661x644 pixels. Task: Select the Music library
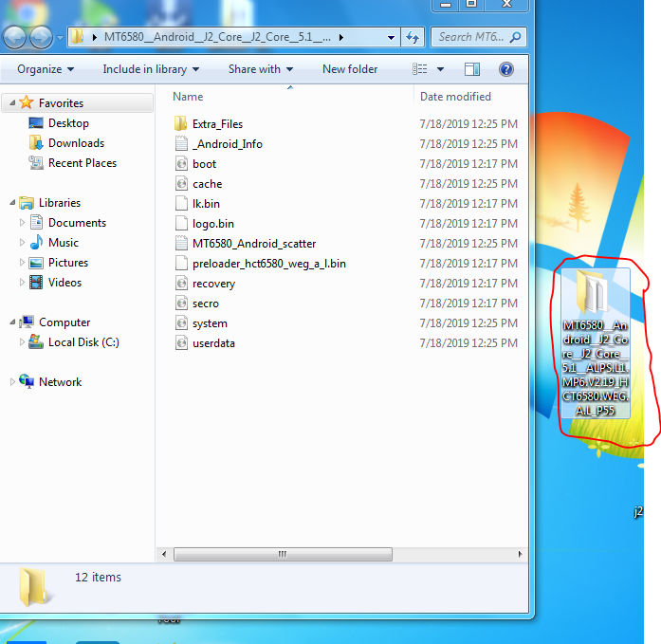[x=64, y=243]
